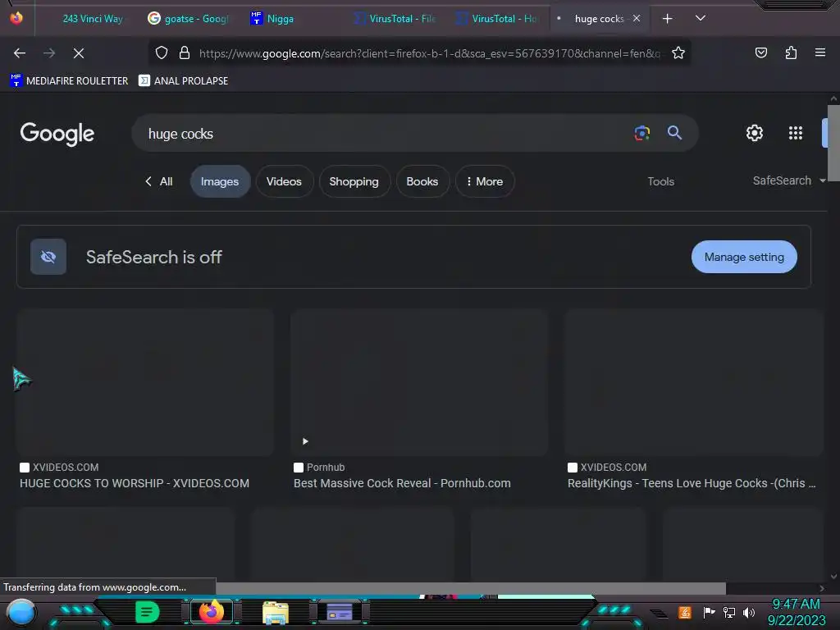This screenshot has height=630, width=840.
Task: Click the first image result thumbnail
Action: click(145, 382)
